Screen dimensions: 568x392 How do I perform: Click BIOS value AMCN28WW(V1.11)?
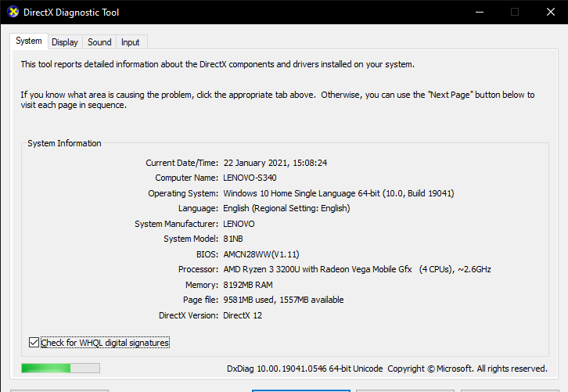point(261,254)
